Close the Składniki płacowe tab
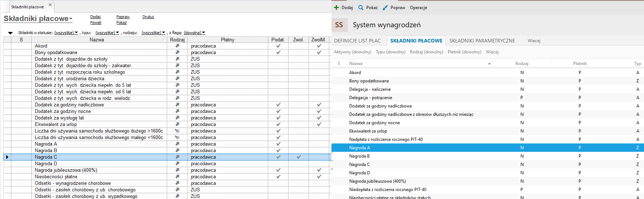644x199 pixels. tap(50, 5)
